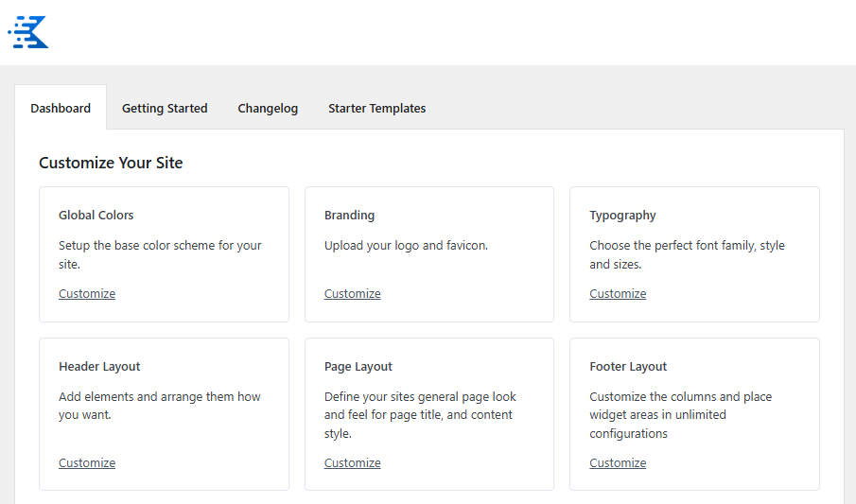This screenshot has width=856, height=504.
Task: Click the Global Colors card title
Action: tap(96, 216)
